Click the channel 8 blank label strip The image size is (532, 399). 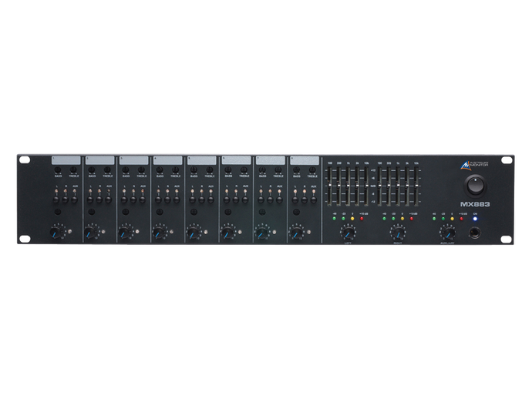click(x=305, y=160)
